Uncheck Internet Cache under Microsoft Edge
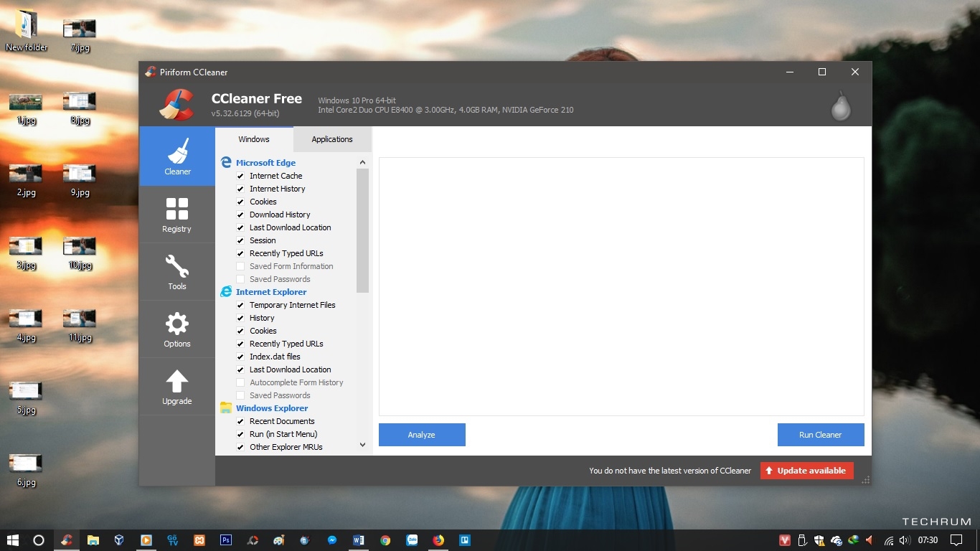 pos(240,176)
